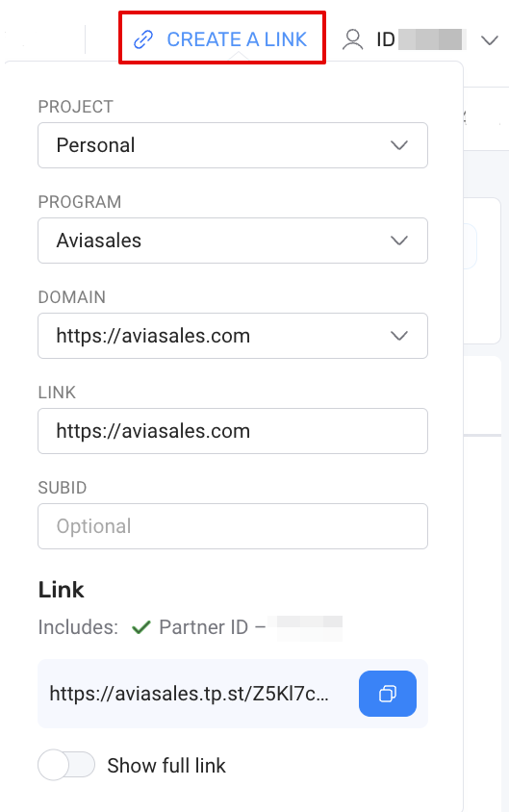Click the chevron arrow in Project field
Image resolution: width=509 pixels, height=812 pixels.
click(x=398, y=145)
